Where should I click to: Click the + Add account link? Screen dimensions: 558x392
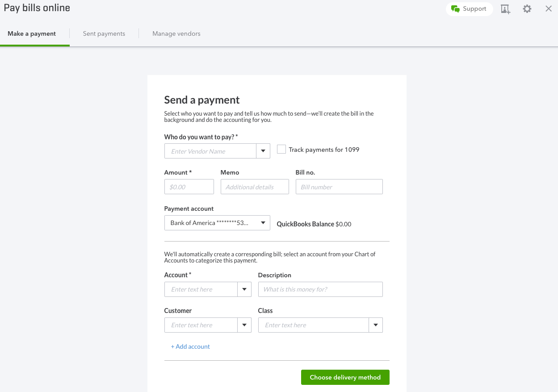(x=190, y=346)
